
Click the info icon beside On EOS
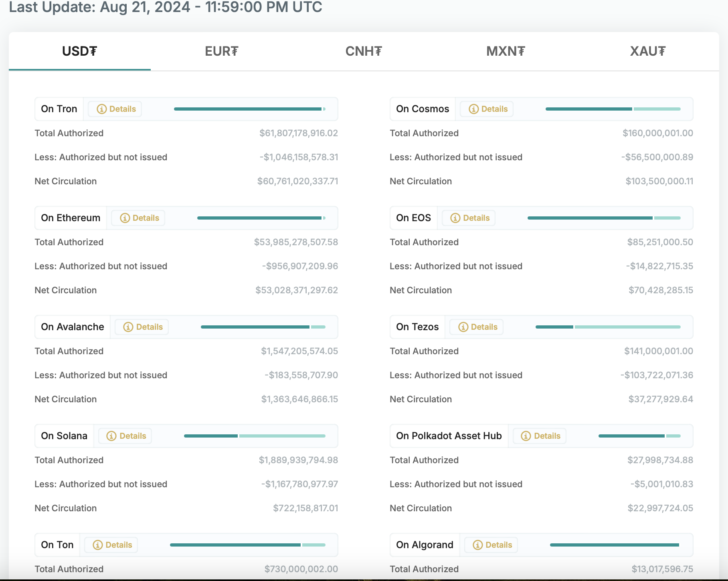coord(455,218)
